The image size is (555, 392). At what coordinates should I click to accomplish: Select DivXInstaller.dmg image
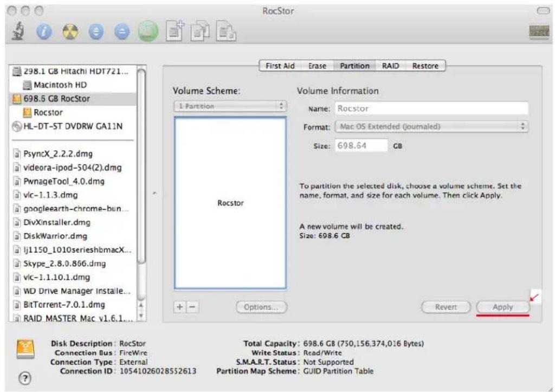click(72, 223)
